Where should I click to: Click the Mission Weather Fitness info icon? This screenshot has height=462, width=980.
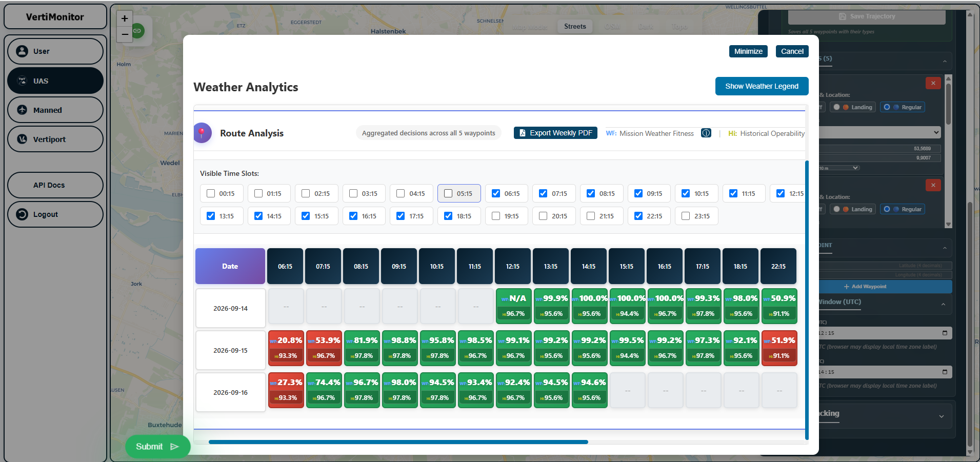tap(706, 133)
